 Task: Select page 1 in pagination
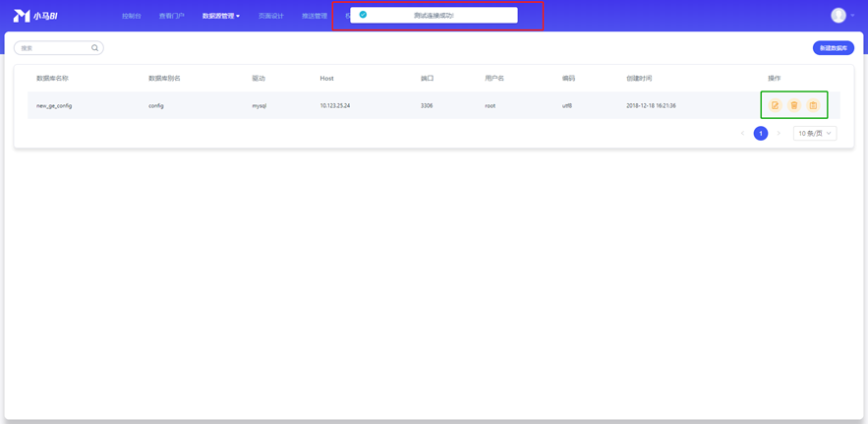tap(761, 134)
